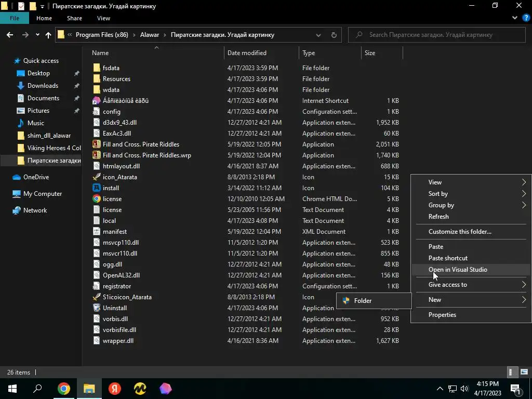Select the config settings file icon
Image resolution: width=532 pixels, height=399 pixels.
(97, 111)
